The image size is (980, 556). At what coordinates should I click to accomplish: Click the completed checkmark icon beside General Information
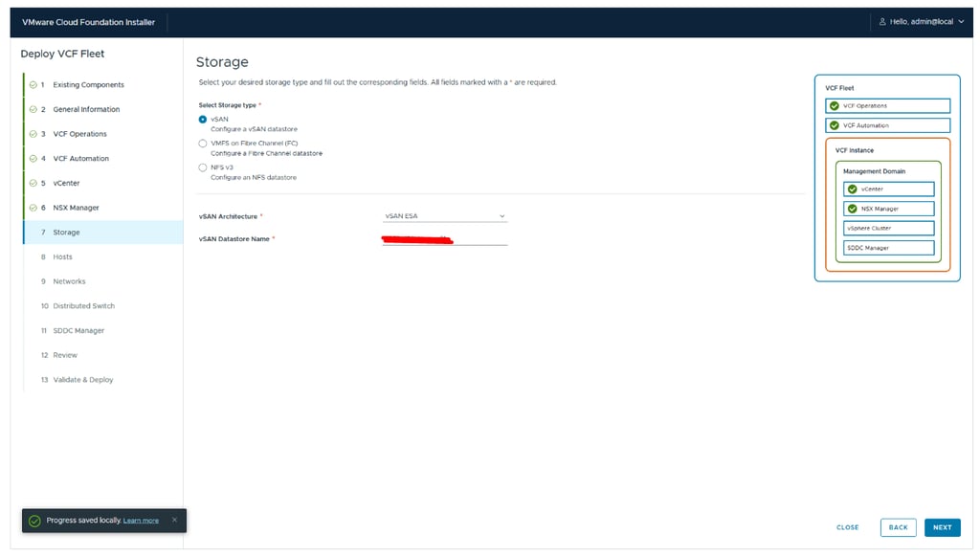pyautogui.click(x=33, y=109)
